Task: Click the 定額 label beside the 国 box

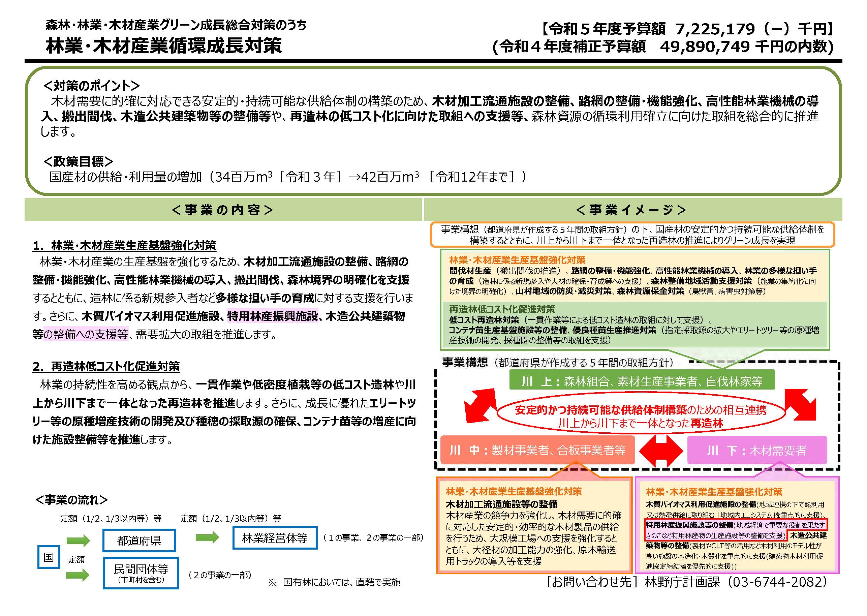Action: (x=76, y=559)
